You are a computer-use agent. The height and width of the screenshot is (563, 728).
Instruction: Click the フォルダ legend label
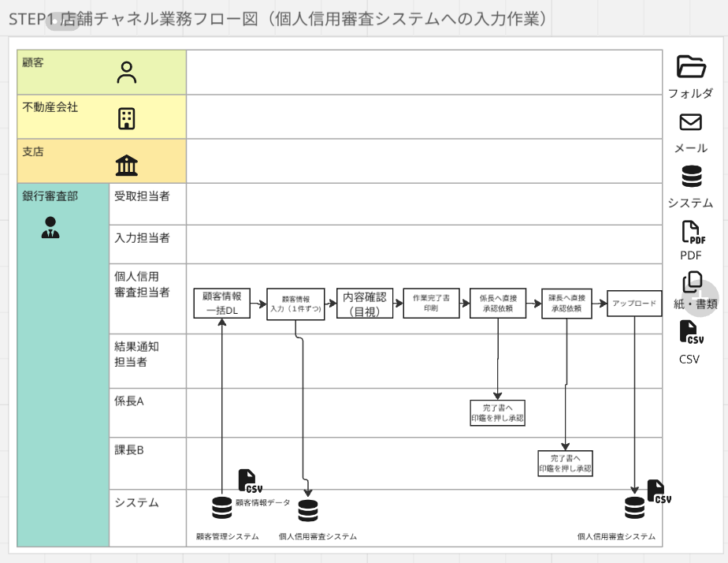point(690,93)
